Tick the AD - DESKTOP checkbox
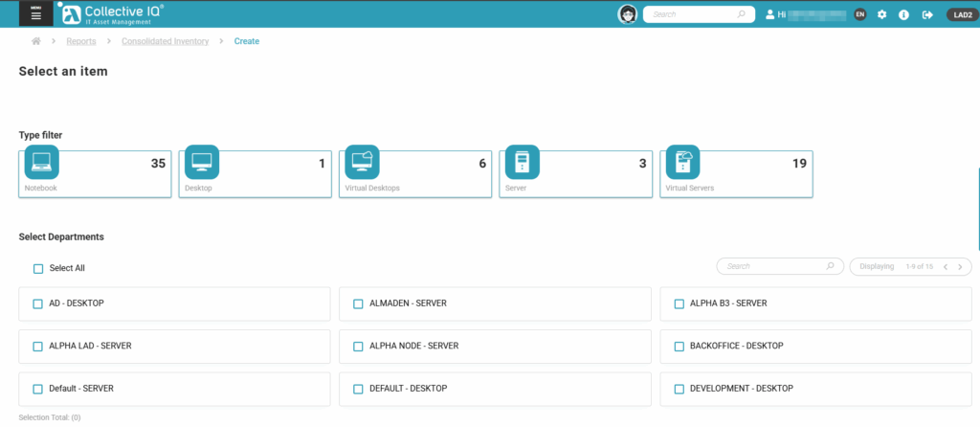This screenshot has height=427, width=980. coord(38,303)
